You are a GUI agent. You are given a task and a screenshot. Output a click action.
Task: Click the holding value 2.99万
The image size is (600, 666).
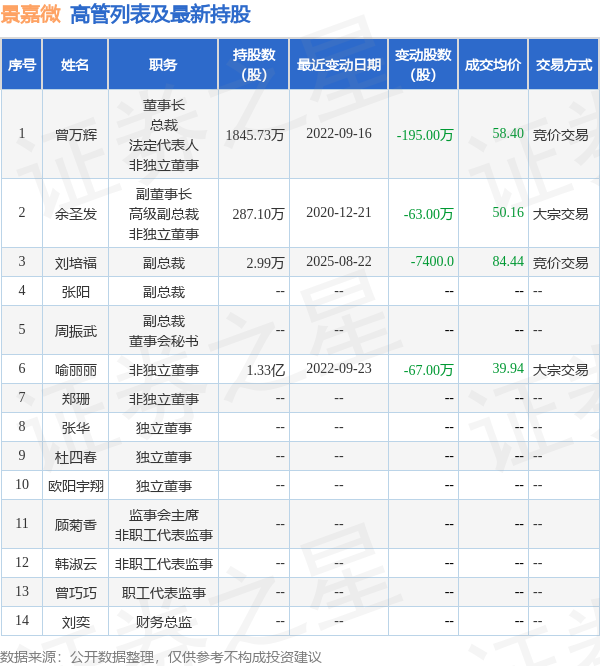pyautogui.click(x=265, y=263)
